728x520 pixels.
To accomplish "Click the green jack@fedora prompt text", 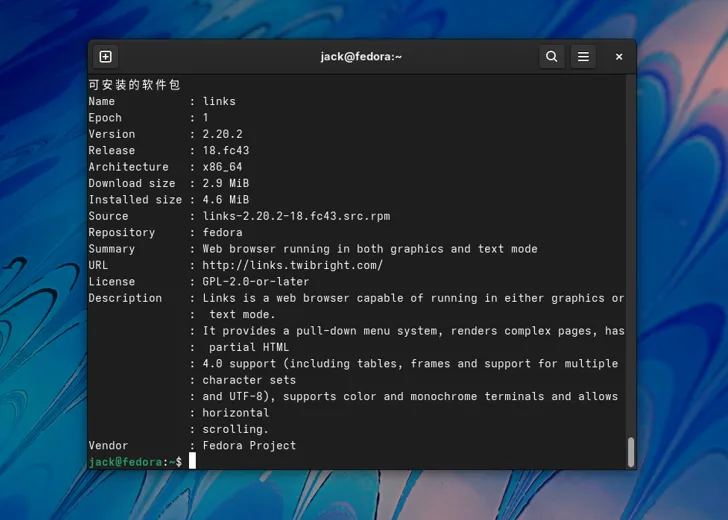I will click(125, 462).
